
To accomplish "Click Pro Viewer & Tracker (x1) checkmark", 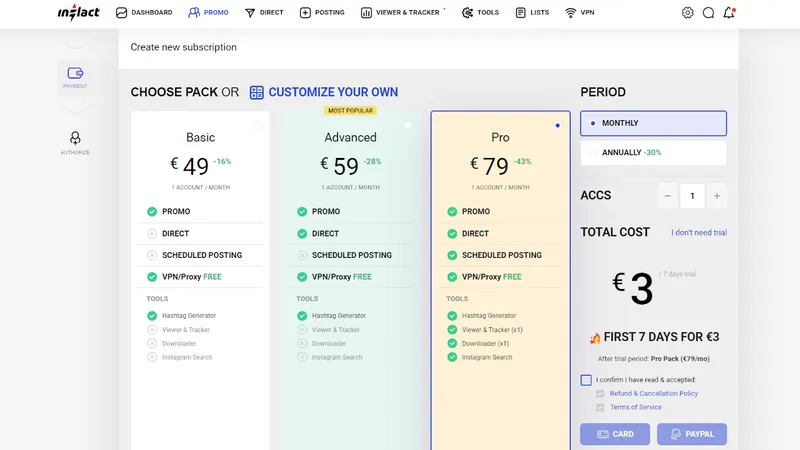I will coord(452,330).
